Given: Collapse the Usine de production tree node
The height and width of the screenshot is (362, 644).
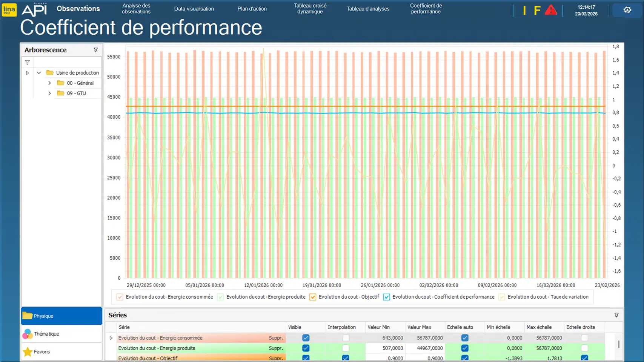Looking at the screenshot, I should [39, 73].
